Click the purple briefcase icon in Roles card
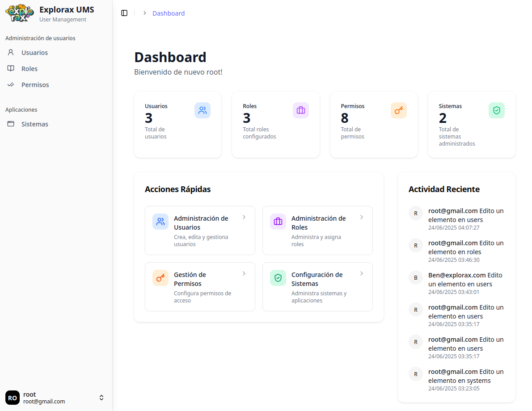The height and width of the screenshot is (411, 532). [301, 110]
